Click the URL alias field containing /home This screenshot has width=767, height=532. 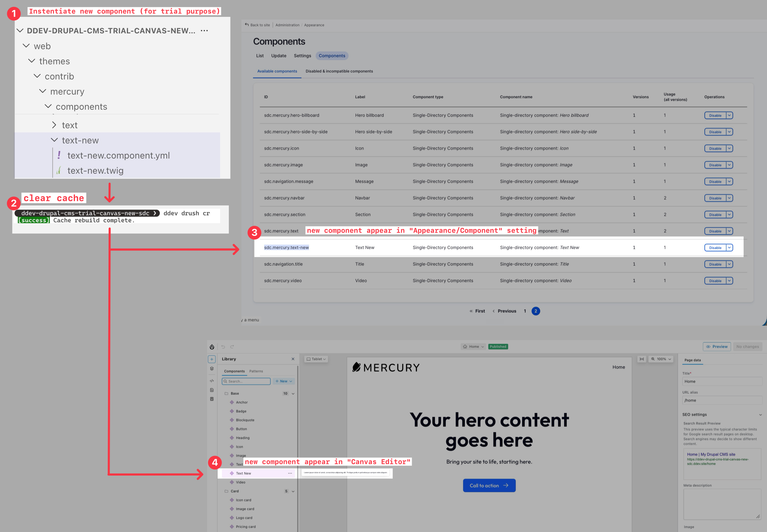point(722,400)
